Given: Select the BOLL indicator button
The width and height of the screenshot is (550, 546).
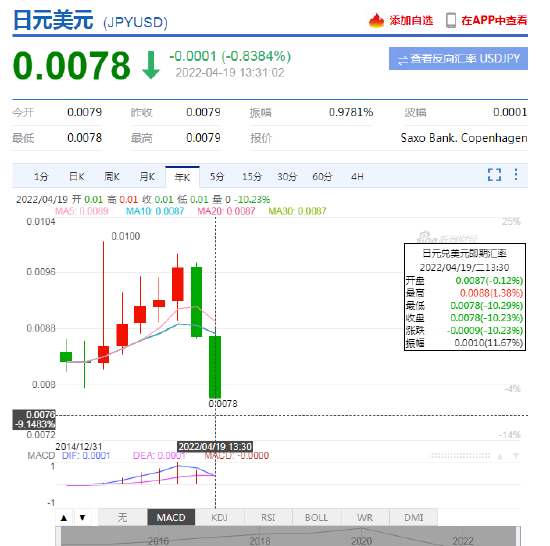Looking at the screenshot, I should pyautogui.click(x=316, y=517).
